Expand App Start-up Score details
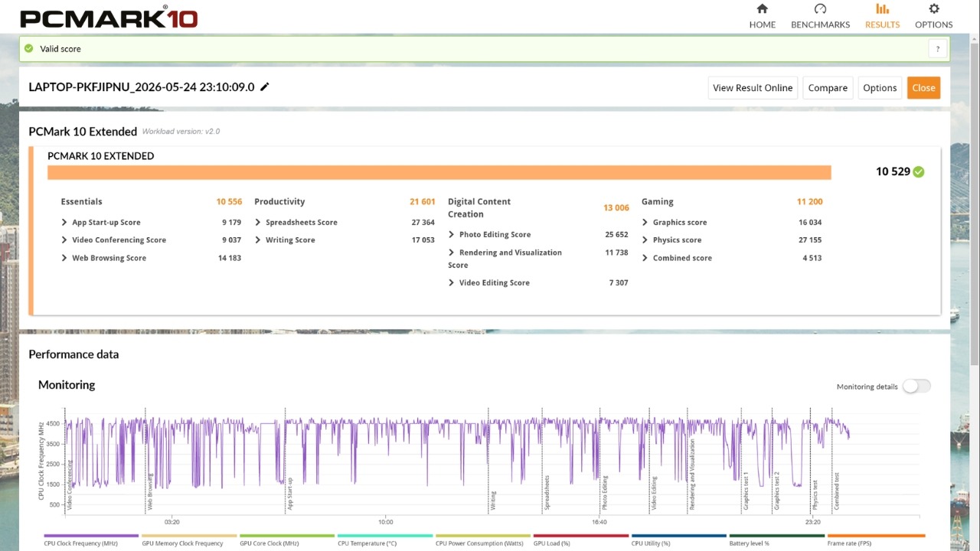Image resolution: width=980 pixels, height=551 pixels. [64, 223]
